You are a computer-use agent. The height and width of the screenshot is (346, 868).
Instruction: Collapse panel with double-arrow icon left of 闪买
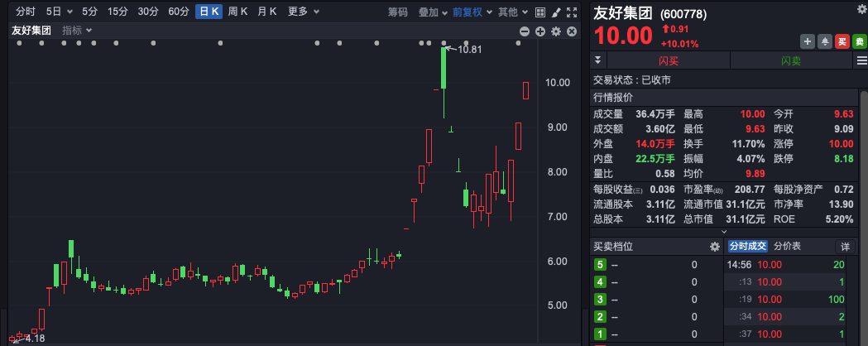598,60
